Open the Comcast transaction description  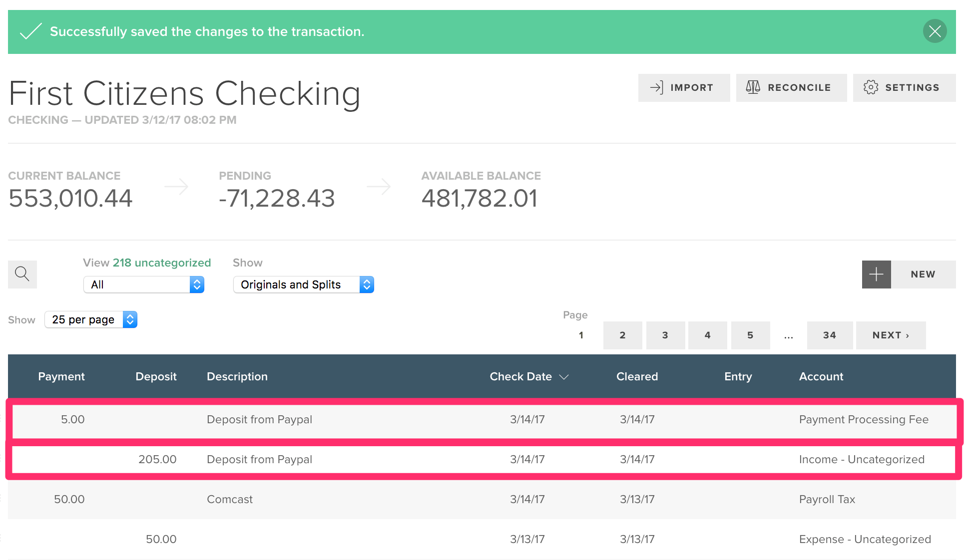point(230,499)
